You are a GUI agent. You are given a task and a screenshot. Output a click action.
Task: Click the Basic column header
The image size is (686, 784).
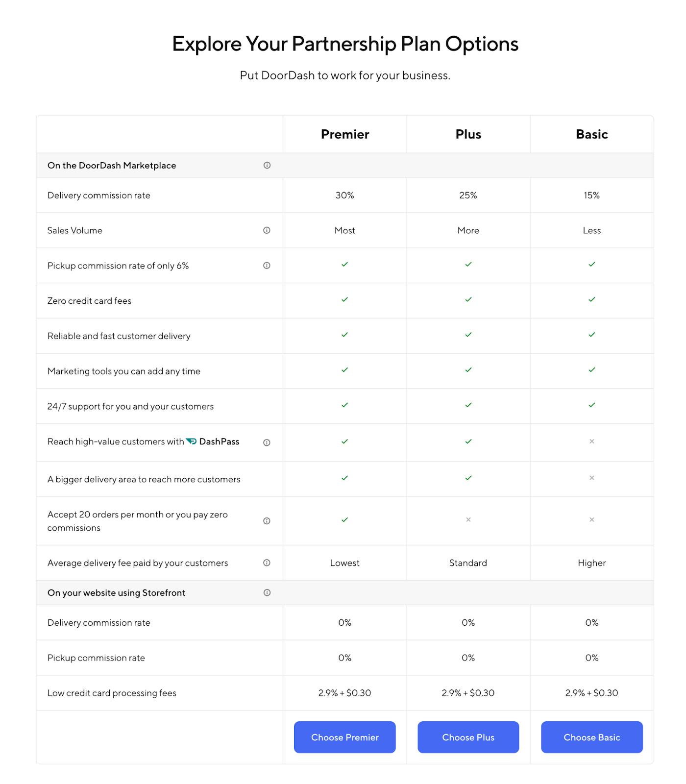591,134
